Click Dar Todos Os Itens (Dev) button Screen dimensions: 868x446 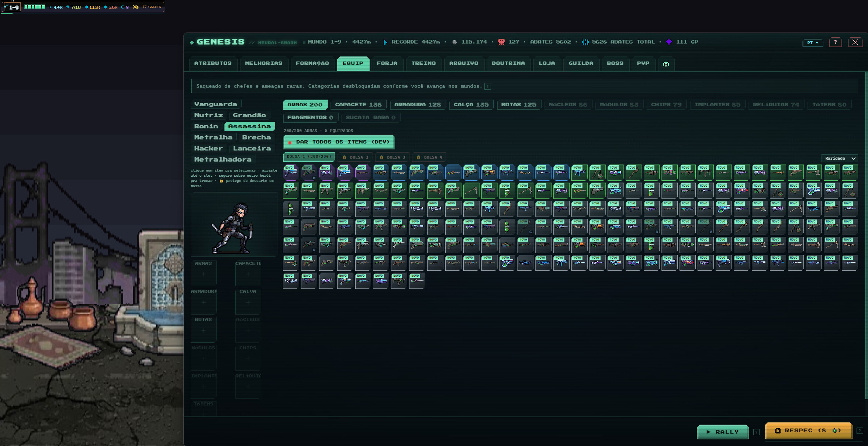click(339, 142)
